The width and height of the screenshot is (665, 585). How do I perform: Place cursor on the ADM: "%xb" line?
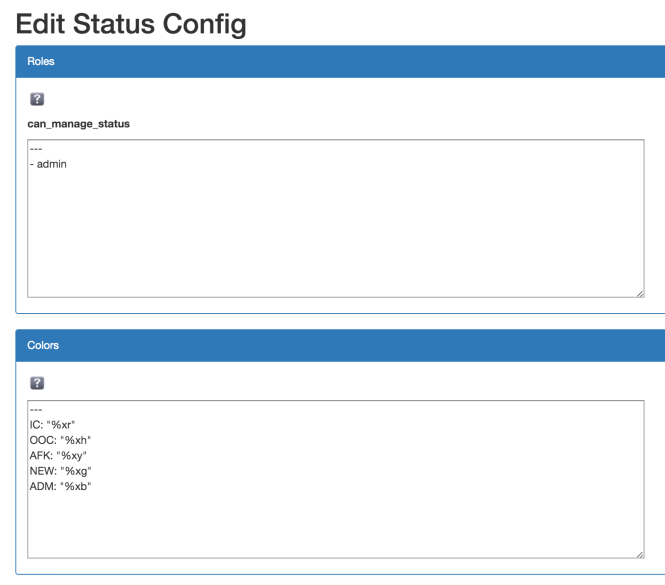click(x=60, y=486)
